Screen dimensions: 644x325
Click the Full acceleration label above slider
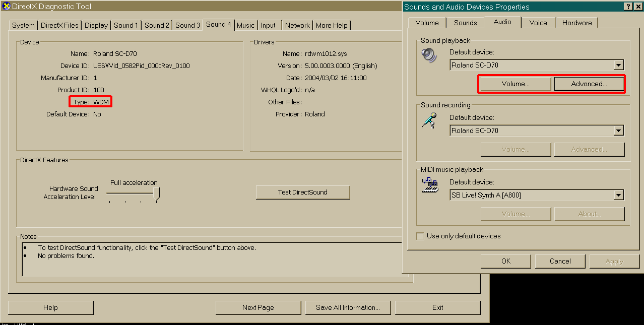134,183
